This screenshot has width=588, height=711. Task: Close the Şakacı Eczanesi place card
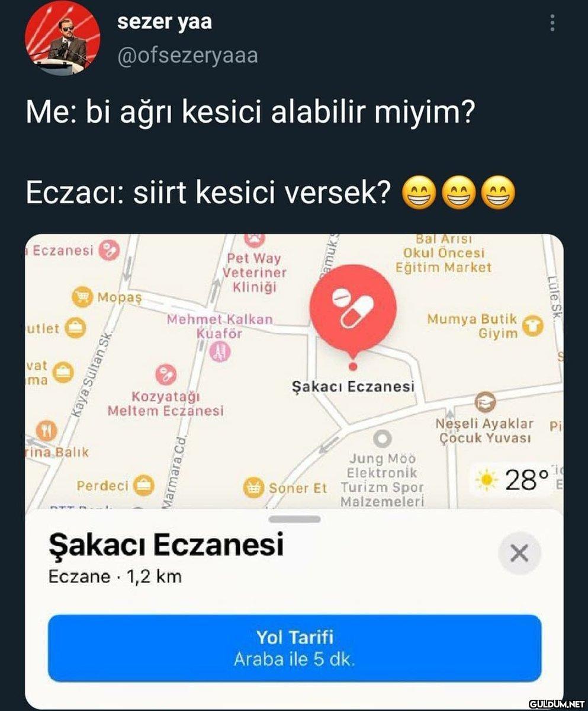click(x=519, y=553)
